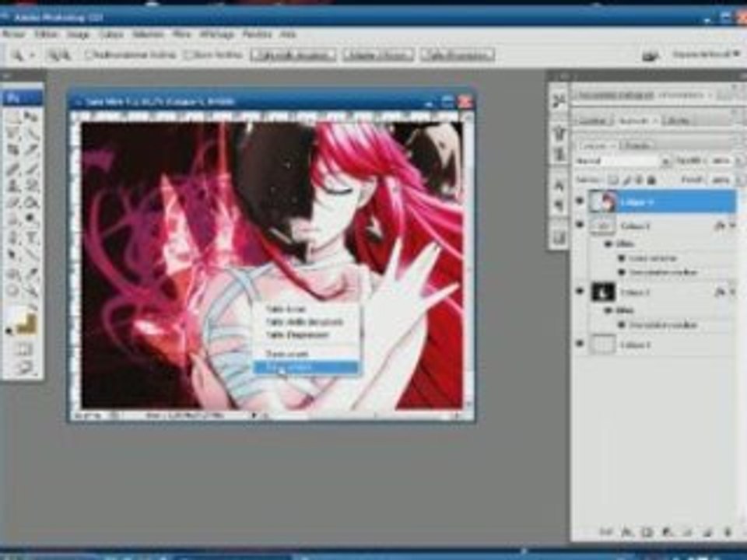747x560 pixels.
Task: Select the Line shape tool
Action: pyautogui.click(x=31, y=255)
